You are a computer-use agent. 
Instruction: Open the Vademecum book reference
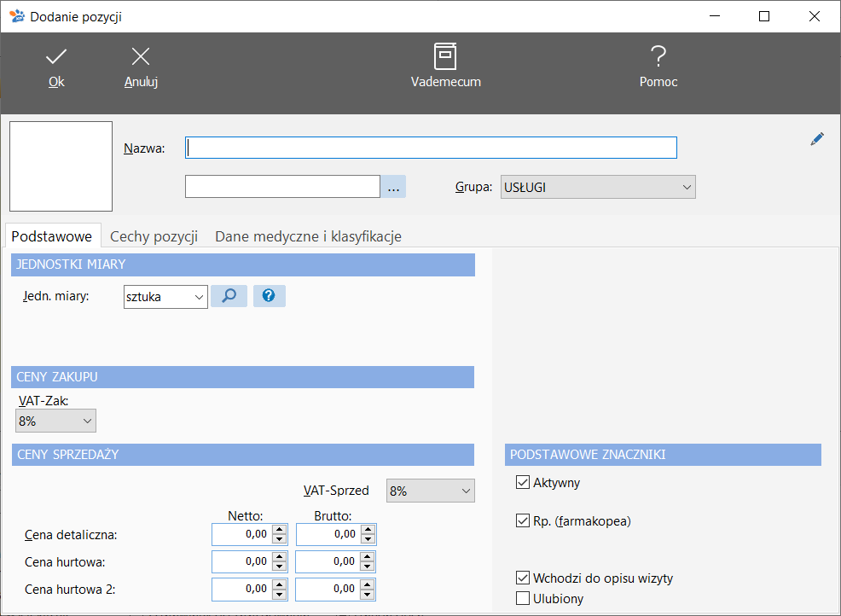pyautogui.click(x=446, y=67)
